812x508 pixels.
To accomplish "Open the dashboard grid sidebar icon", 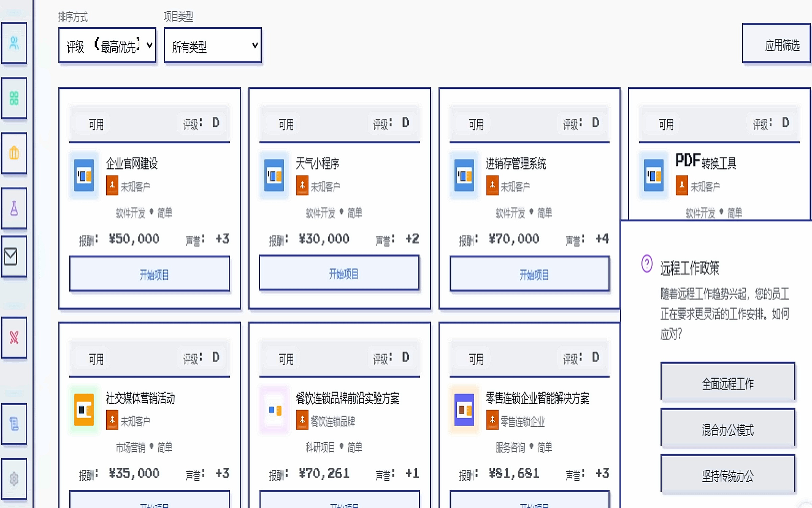I will [14, 98].
